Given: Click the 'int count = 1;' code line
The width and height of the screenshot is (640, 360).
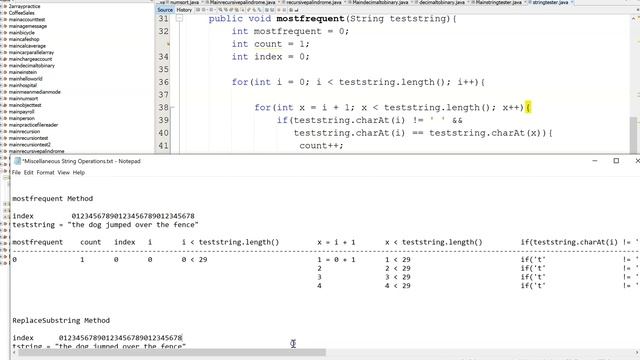Looking at the screenshot, I should coord(271,44).
